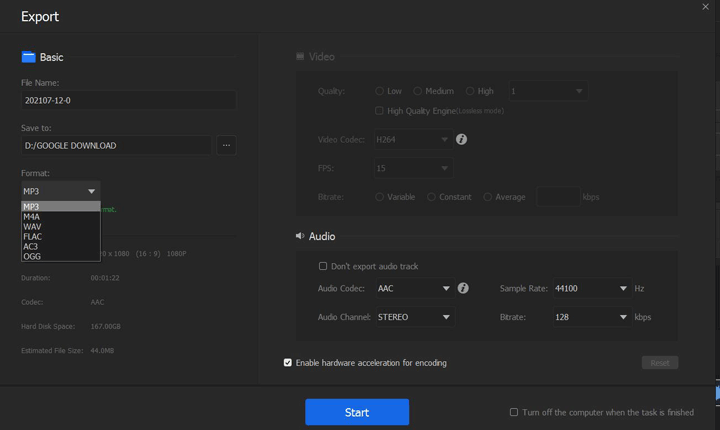Open the Audio Channel STEREO dropdown

414,317
